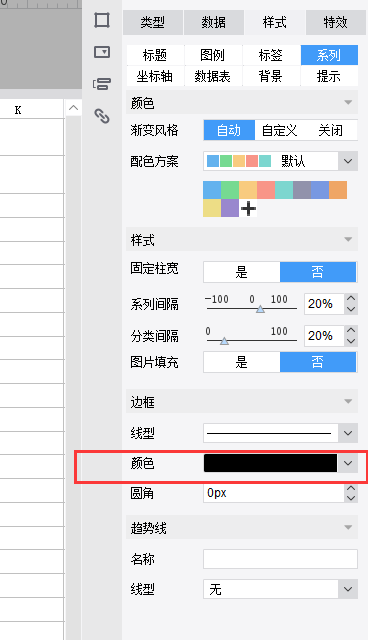This screenshot has height=640, width=368.
Task: Open the 坐标轴 sub-tab
Action: [155, 76]
